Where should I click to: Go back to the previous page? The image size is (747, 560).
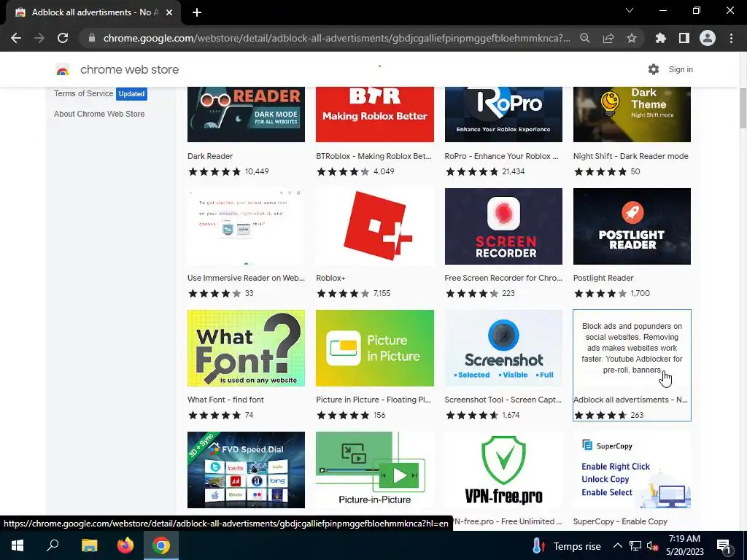point(16,38)
